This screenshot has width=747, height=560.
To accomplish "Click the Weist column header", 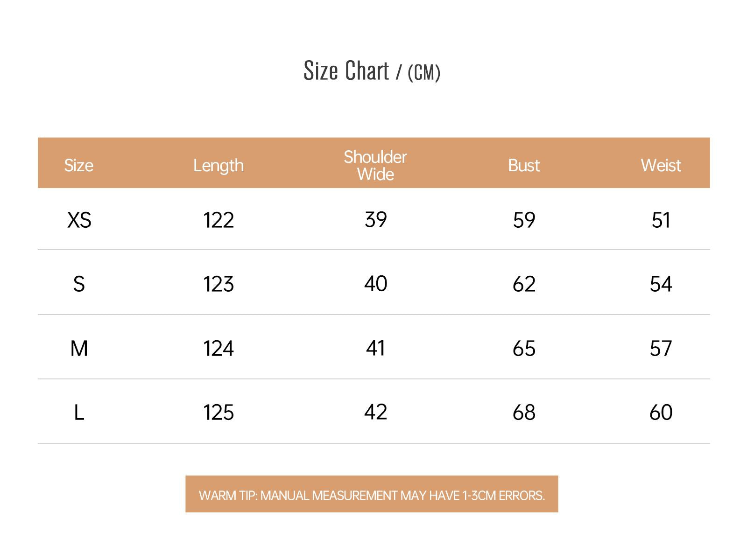I will coord(661,165).
